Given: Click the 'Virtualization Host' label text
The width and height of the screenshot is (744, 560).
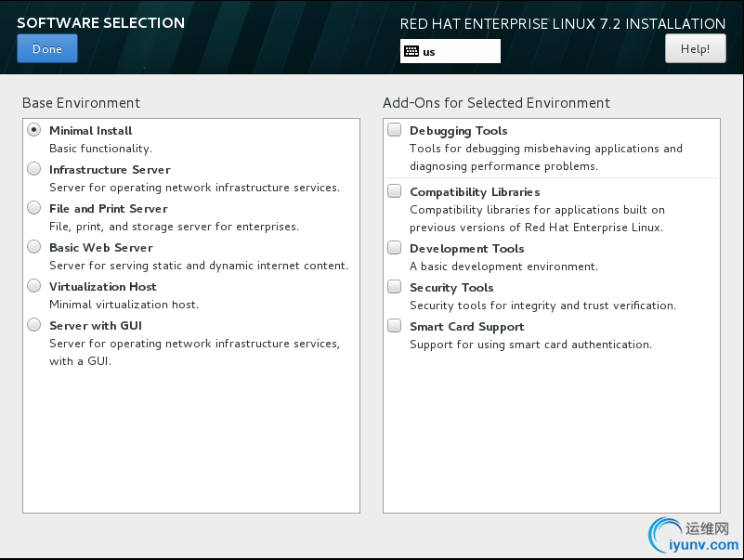Looking at the screenshot, I should [102, 287].
